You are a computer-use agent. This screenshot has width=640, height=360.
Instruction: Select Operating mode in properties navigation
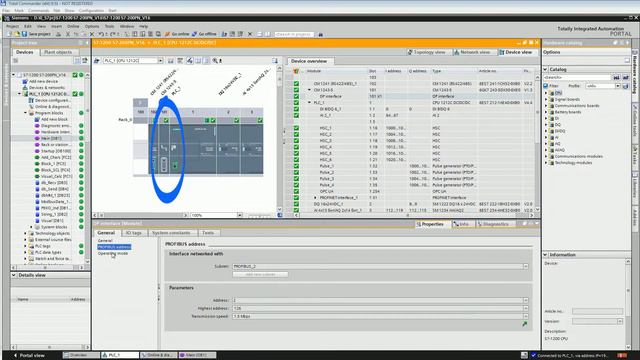click(x=113, y=253)
